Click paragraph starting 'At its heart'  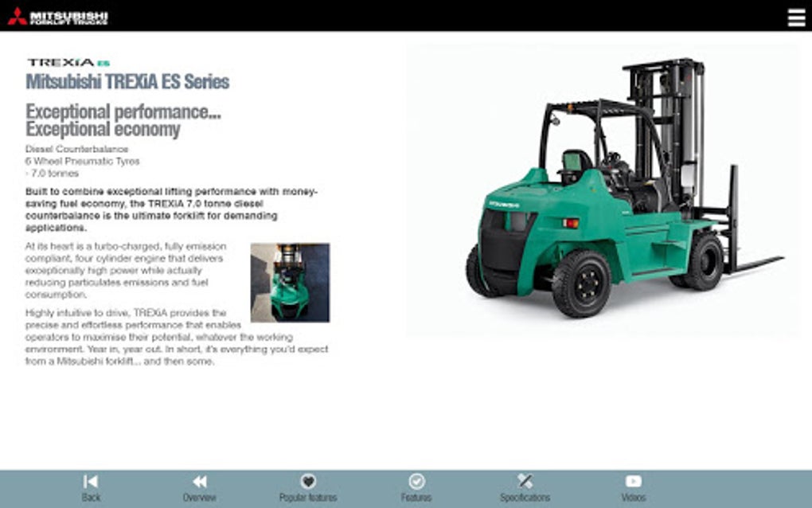[126, 270]
